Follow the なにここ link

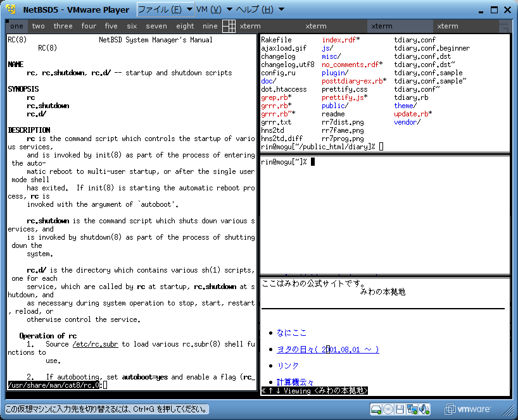coord(291,333)
